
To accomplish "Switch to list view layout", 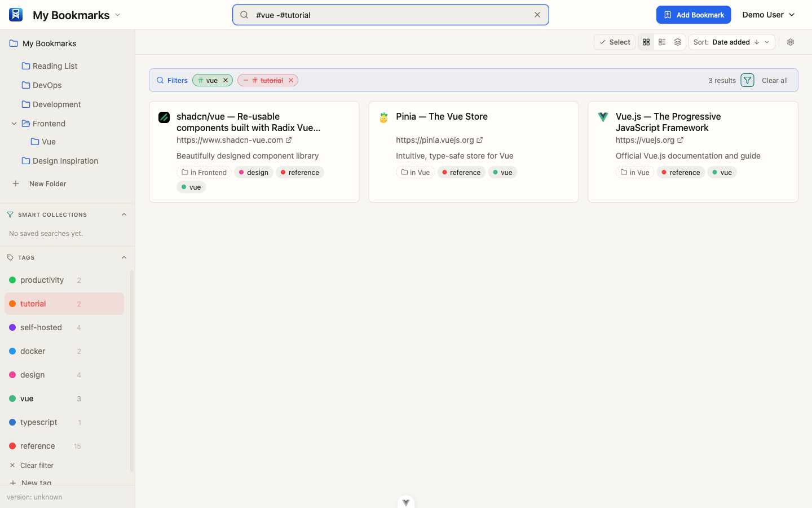I will tap(662, 42).
